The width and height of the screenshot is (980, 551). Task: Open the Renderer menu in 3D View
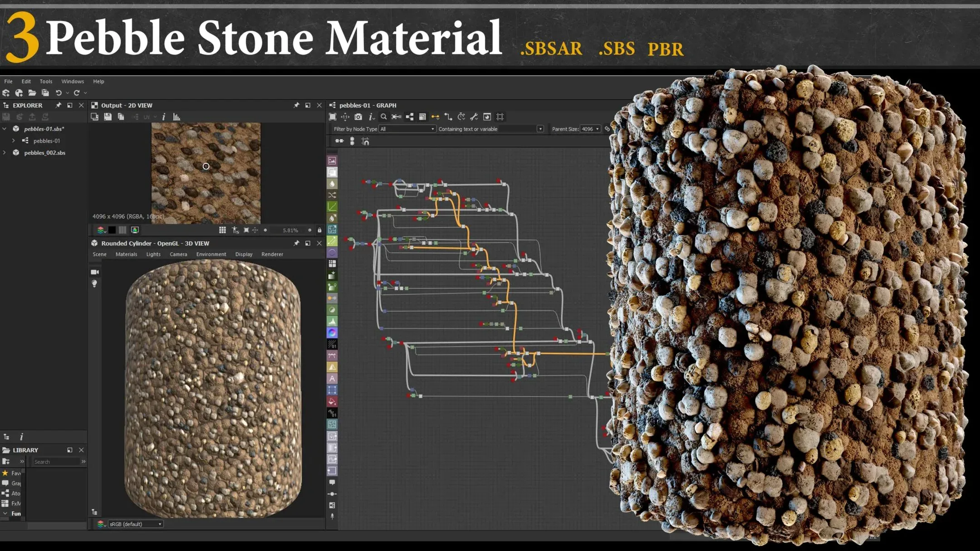272,254
